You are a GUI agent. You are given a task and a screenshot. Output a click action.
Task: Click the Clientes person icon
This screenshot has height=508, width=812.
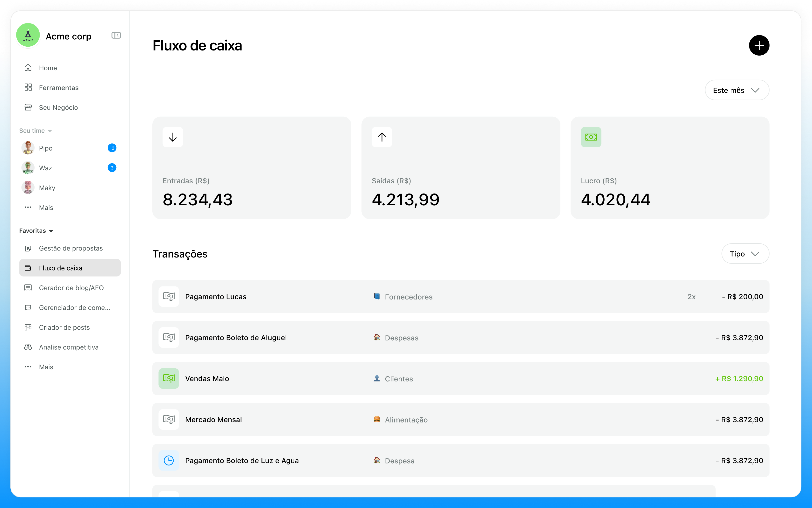coord(377,378)
